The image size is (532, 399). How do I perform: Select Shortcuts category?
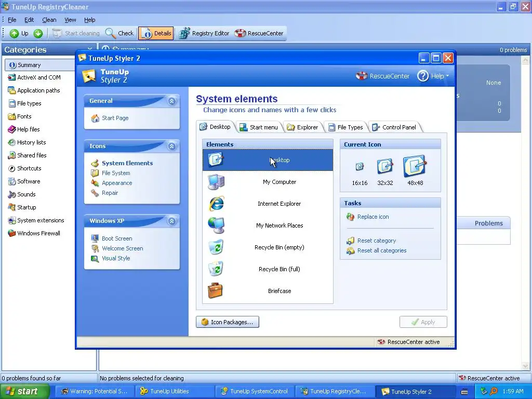[x=24, y=168]
